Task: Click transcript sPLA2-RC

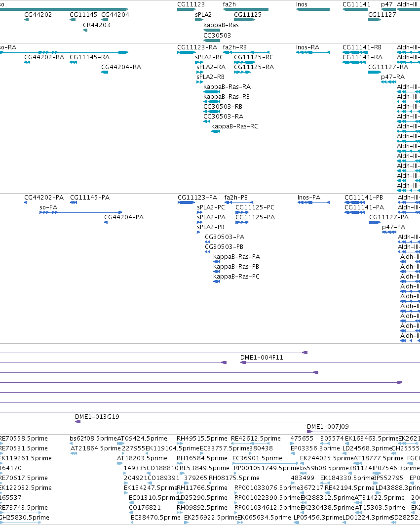Action: click(209, 57)
